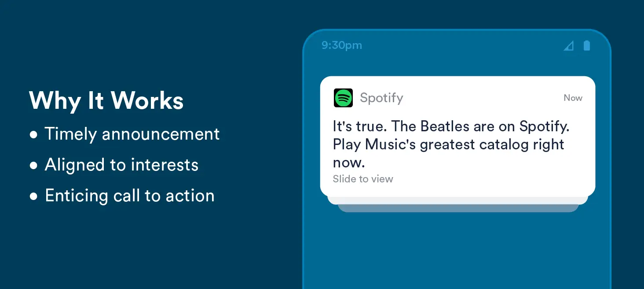This screenshot has height=289, width=644.
Task: Click the Why It Works heading
Action: pyautogui.click(x=106, y=101)
